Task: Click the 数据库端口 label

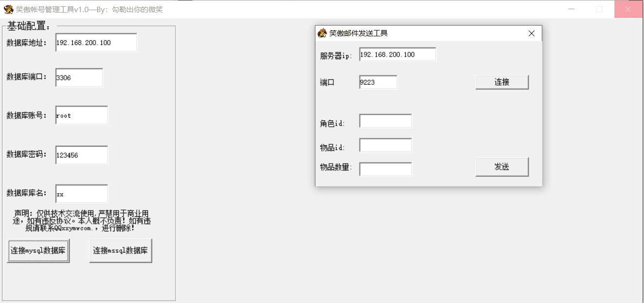Action: (27, 77)
